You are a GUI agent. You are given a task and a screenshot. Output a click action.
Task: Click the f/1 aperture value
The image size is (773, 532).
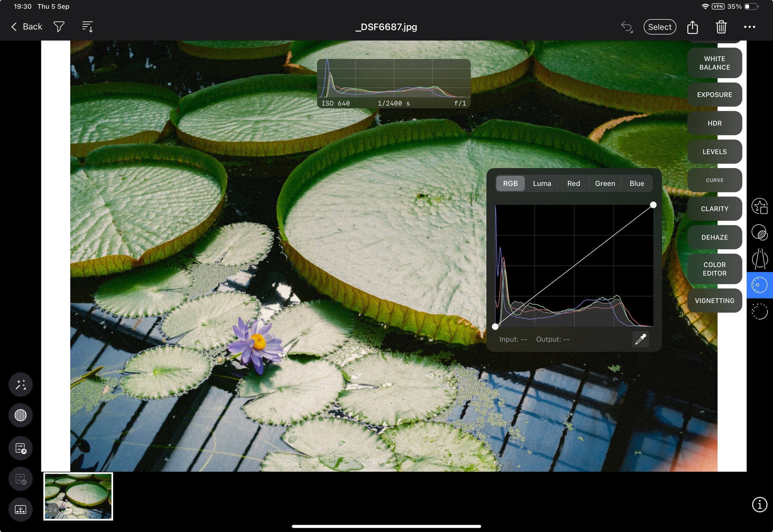point(460,103)
